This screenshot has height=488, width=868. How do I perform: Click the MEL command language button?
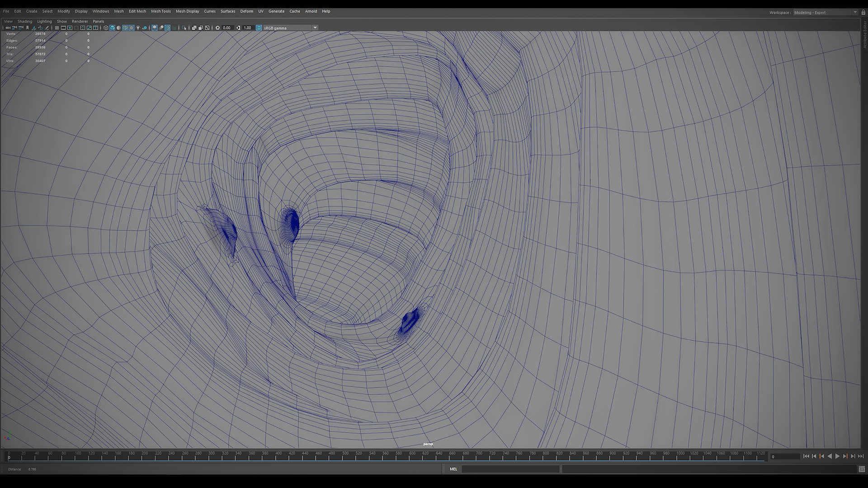coord(453,469)
